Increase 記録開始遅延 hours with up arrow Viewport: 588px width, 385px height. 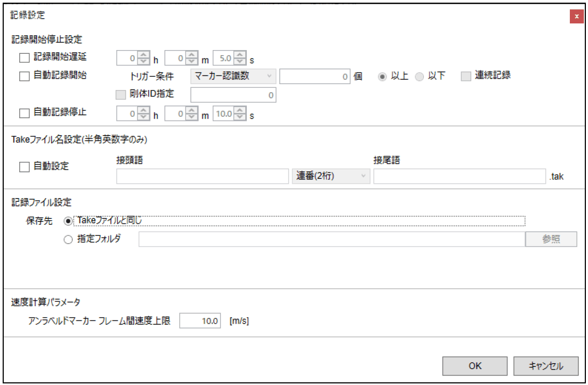pyautogui.click(x=143, y=55)
